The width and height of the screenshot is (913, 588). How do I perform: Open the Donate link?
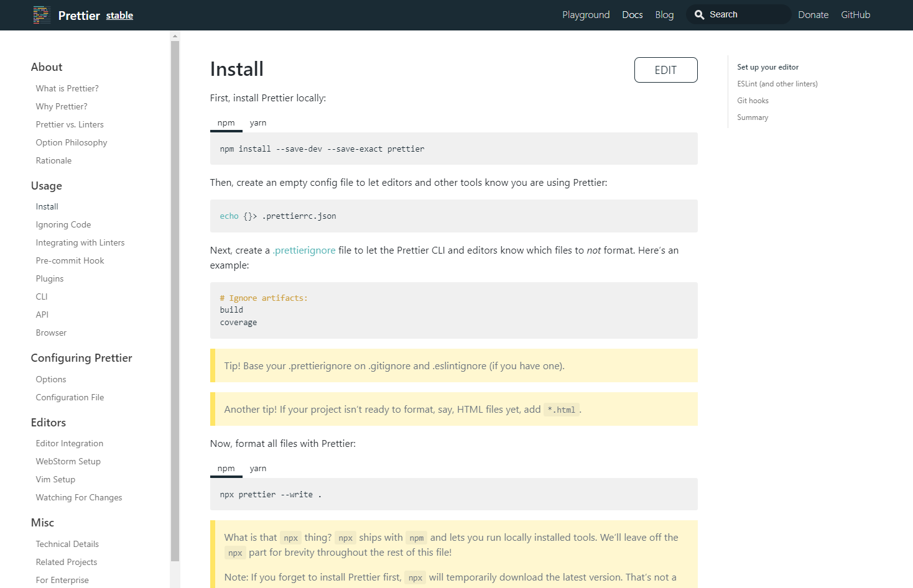coord(813,15)
